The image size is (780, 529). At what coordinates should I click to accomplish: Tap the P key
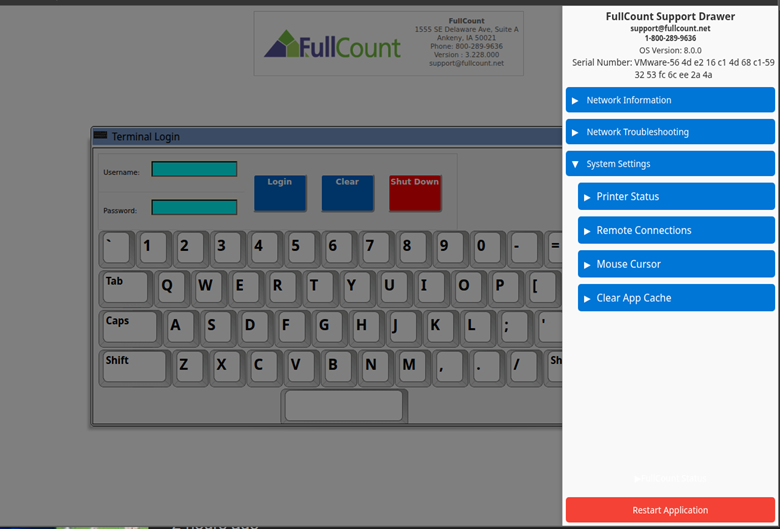[x=506, y=288]
